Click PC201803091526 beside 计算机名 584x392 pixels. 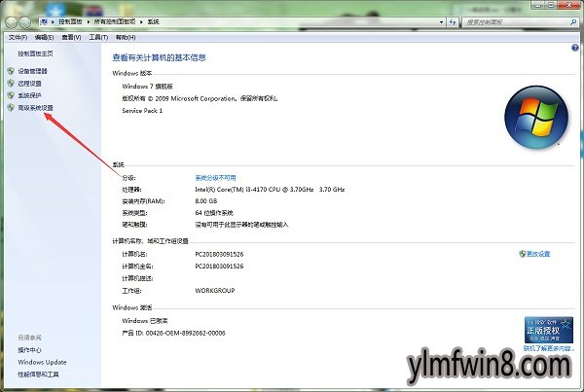[219, 254]
